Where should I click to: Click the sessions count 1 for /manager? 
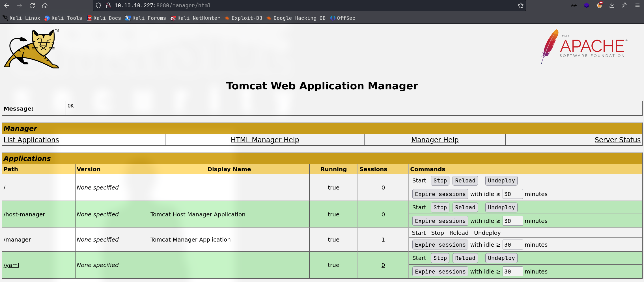pyautogui.click(x=383, y=240)
